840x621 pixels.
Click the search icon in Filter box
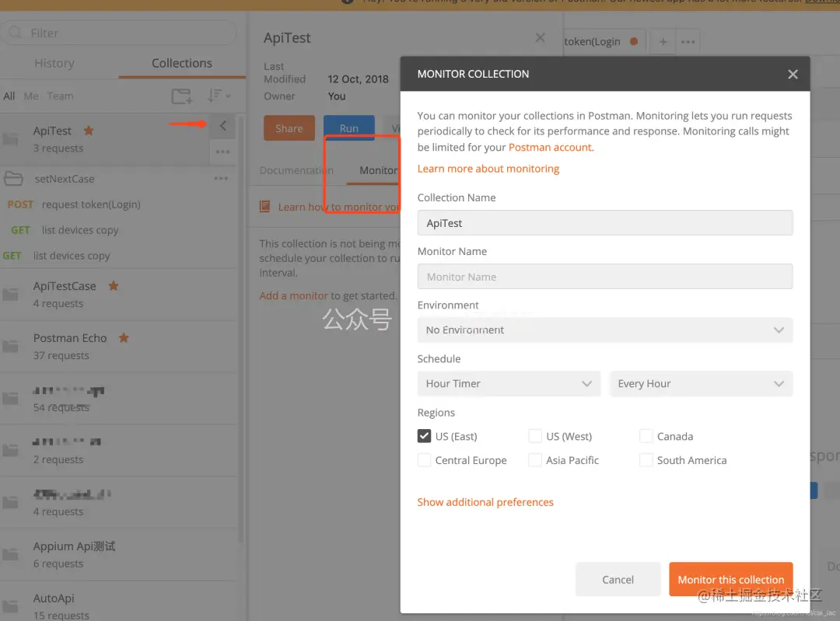pyautogui.click(x=15, y=33)
